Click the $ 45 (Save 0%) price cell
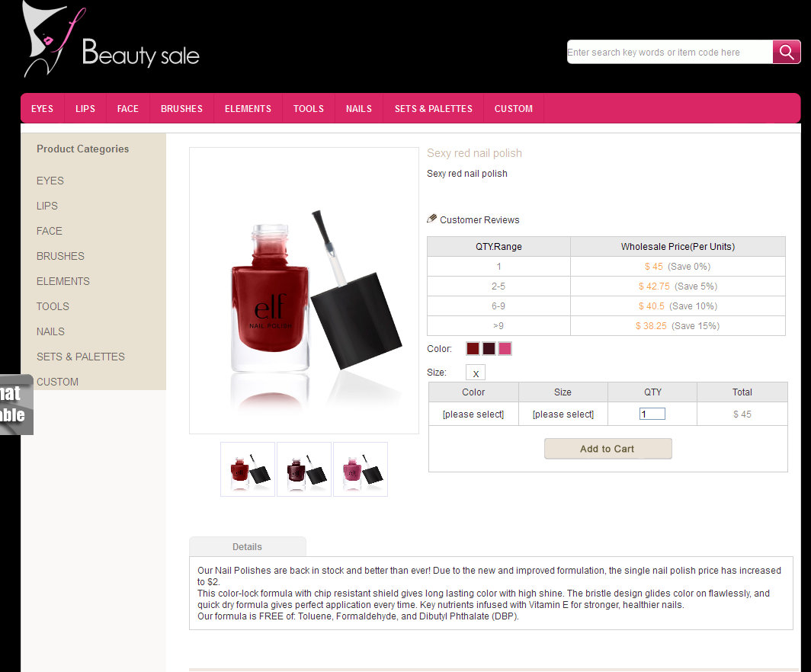Screen dimensions: 811x672 point(678,267)
